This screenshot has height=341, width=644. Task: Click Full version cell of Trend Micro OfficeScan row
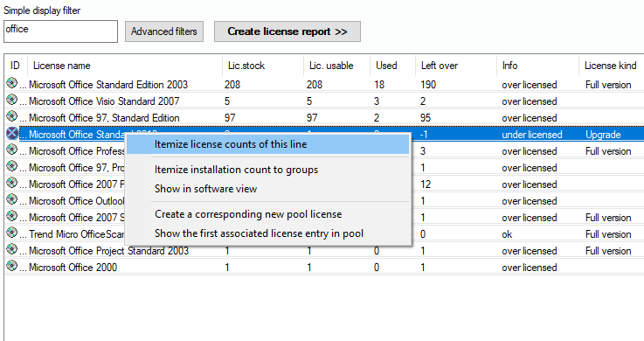pyautogui.click(x=608, y=234)
